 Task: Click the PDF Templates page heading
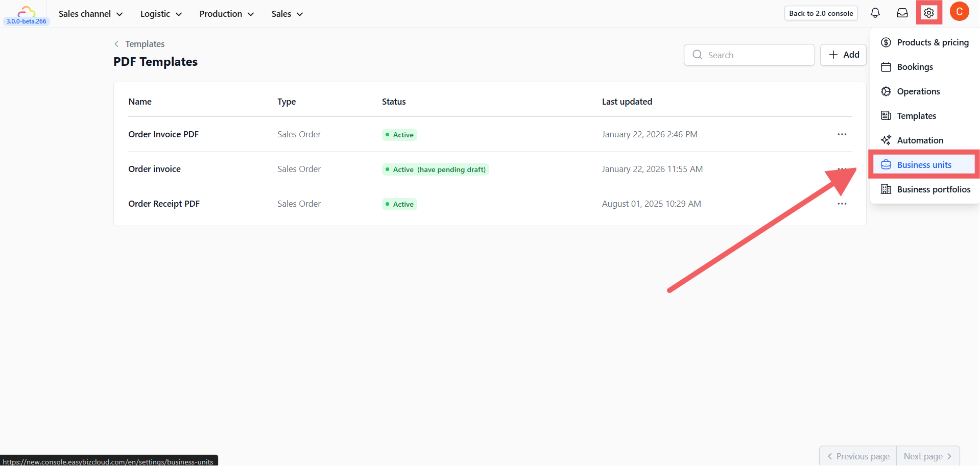point(155,62)
